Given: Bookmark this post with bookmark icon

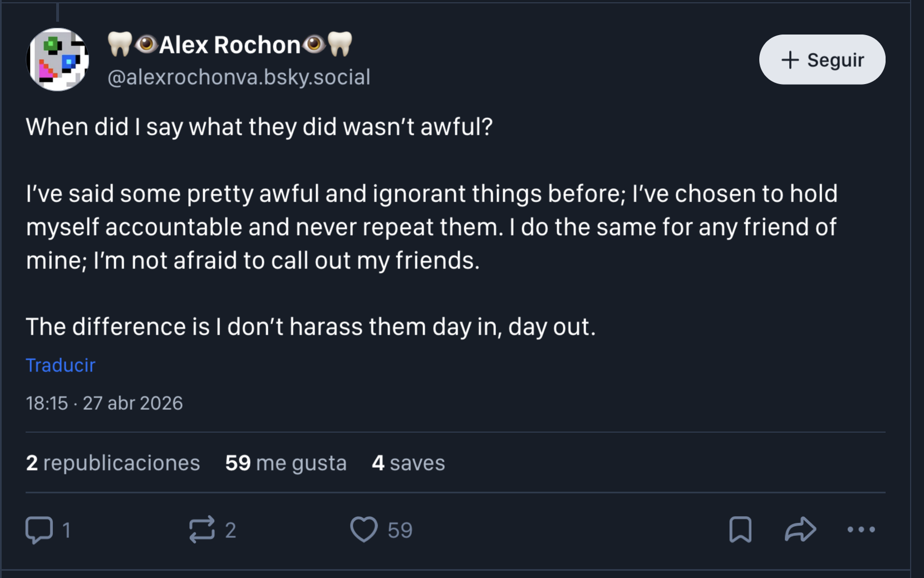Looking at the screenshot, I should point(740,530).
